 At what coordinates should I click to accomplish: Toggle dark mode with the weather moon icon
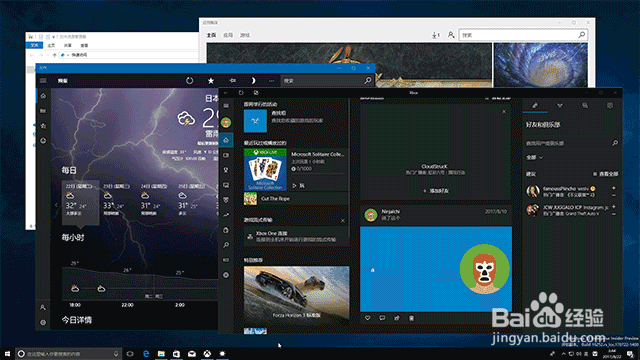pyautogui.click(x=253, y=81)
